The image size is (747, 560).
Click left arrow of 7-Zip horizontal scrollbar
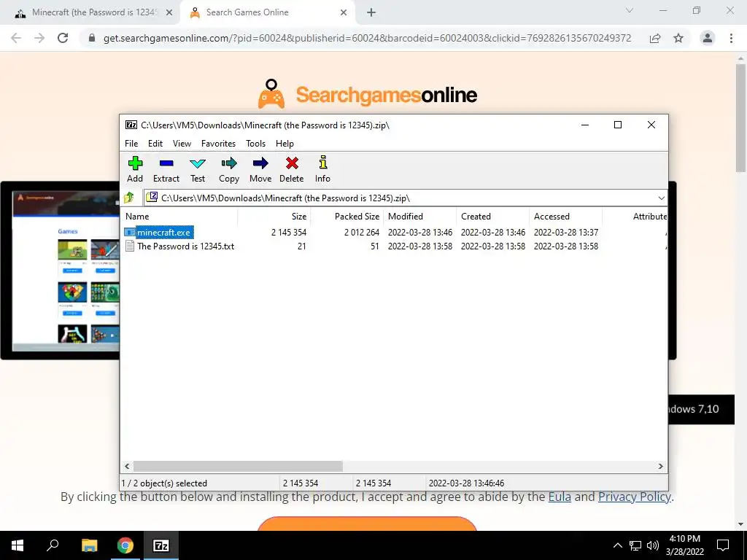tap(127, 466)
